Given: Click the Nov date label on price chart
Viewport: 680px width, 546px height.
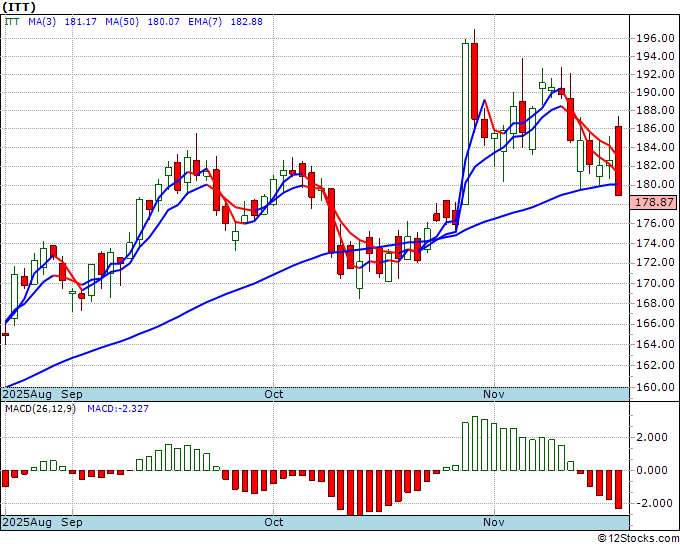Looking at the screenshot, I should click(x=494, y=394).
